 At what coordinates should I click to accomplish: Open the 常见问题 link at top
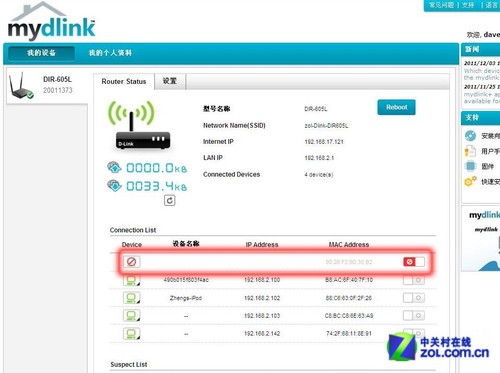[441, 5]
